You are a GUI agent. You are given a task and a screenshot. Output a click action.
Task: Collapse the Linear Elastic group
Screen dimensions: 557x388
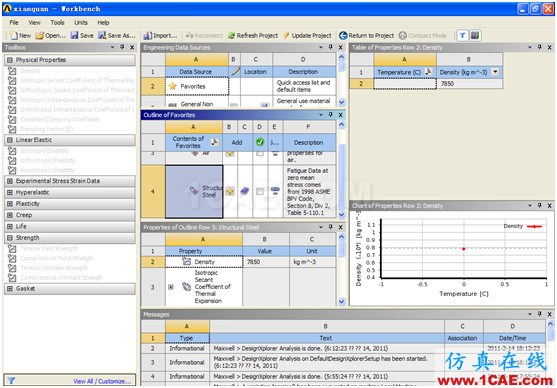click(x=10, y=140)
